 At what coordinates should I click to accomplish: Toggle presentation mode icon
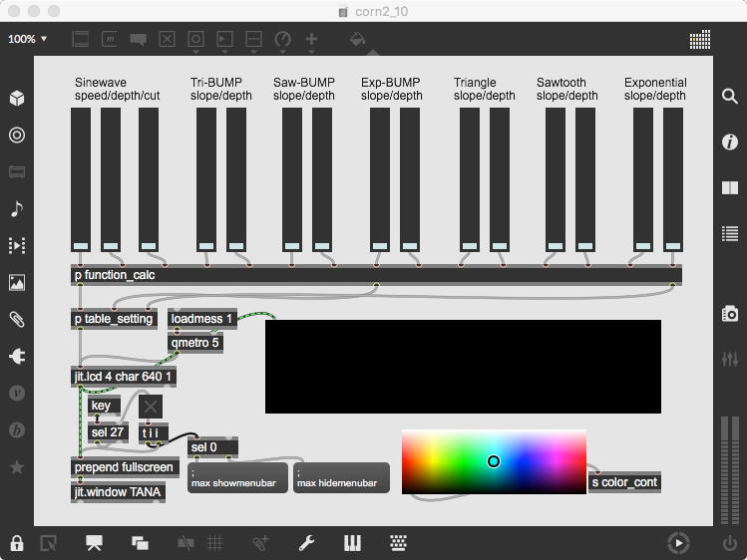94,543
